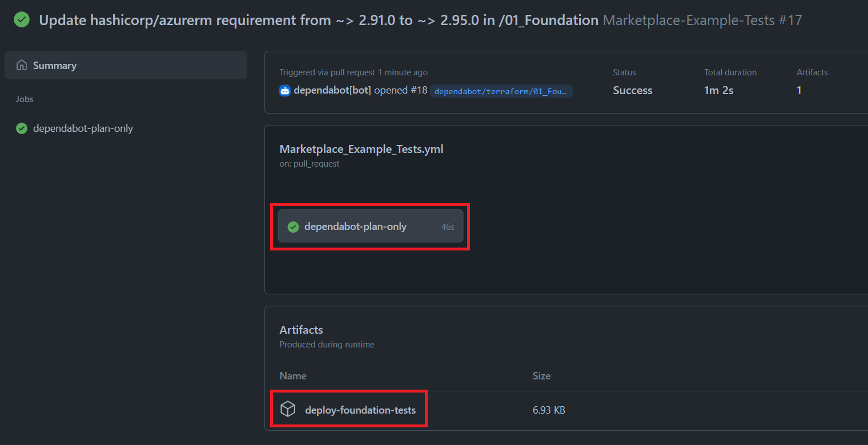This screenshot has width=868, height=445.
Task: Click the Marketplace_Example_Tests.yml workflow file name
Action: click(x=361, y=149)
